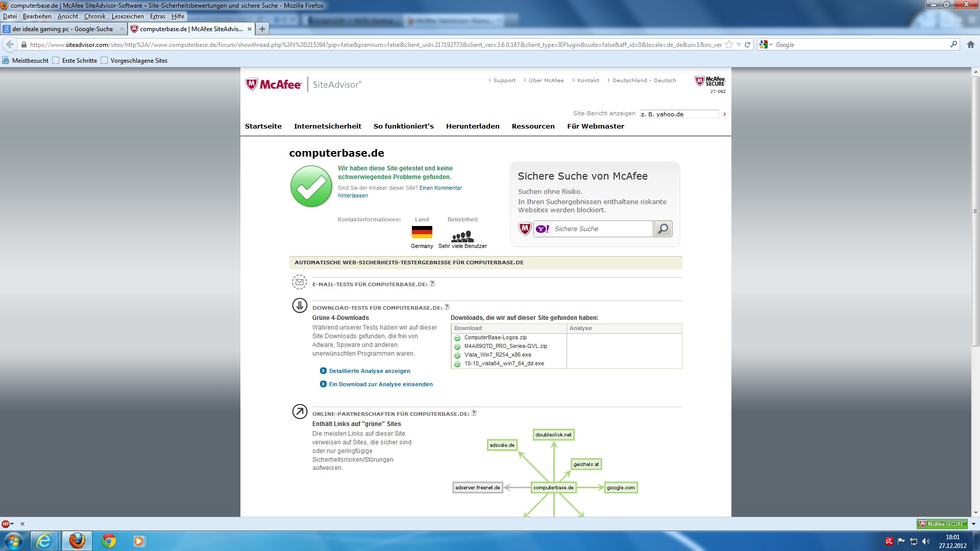The image size is (980, 551).
Task: Open a new tab with plus button
Action: pos(262,29)
